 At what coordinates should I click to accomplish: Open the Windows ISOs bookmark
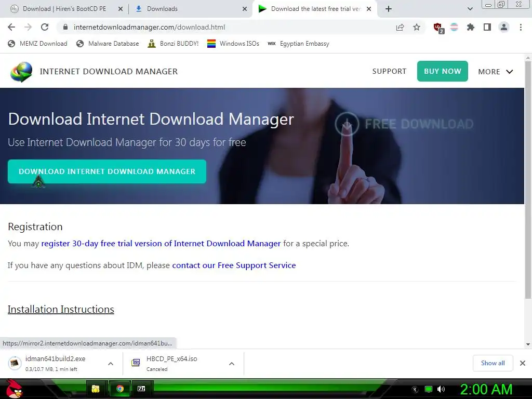[x=233, y=44]
